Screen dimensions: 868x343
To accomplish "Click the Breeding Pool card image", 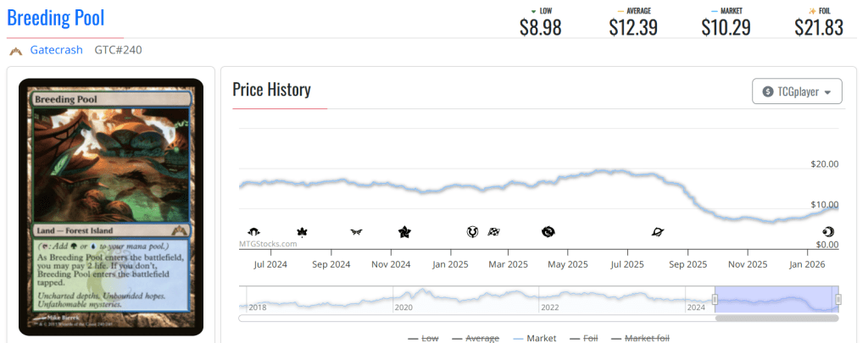I will [111, 207].
